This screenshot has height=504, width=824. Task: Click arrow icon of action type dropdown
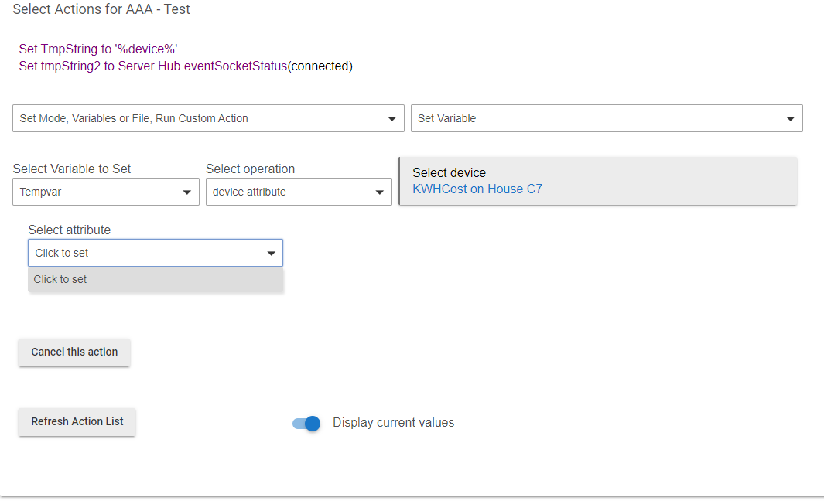tap(391, 119)
